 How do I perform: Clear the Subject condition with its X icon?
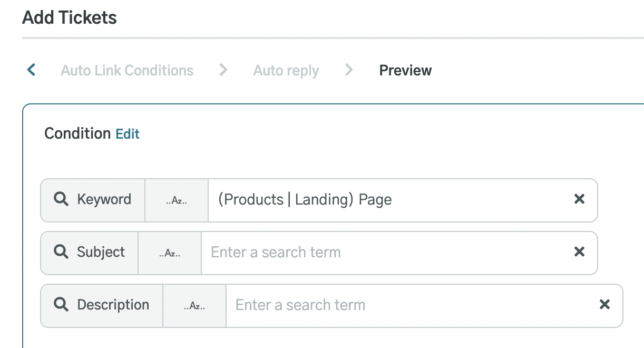click(579, 252)
